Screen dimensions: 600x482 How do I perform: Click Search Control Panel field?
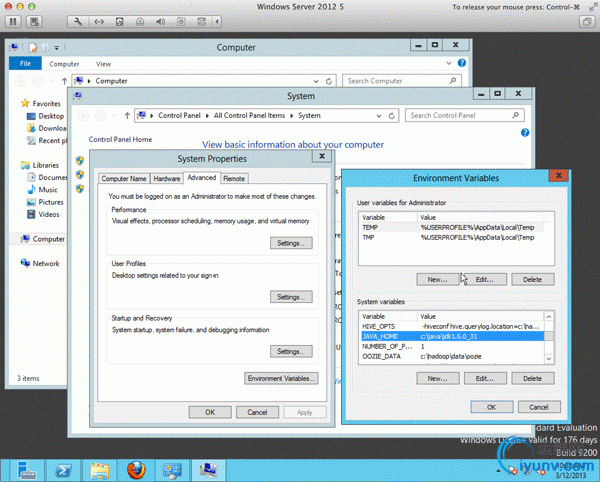coord(465,116)
